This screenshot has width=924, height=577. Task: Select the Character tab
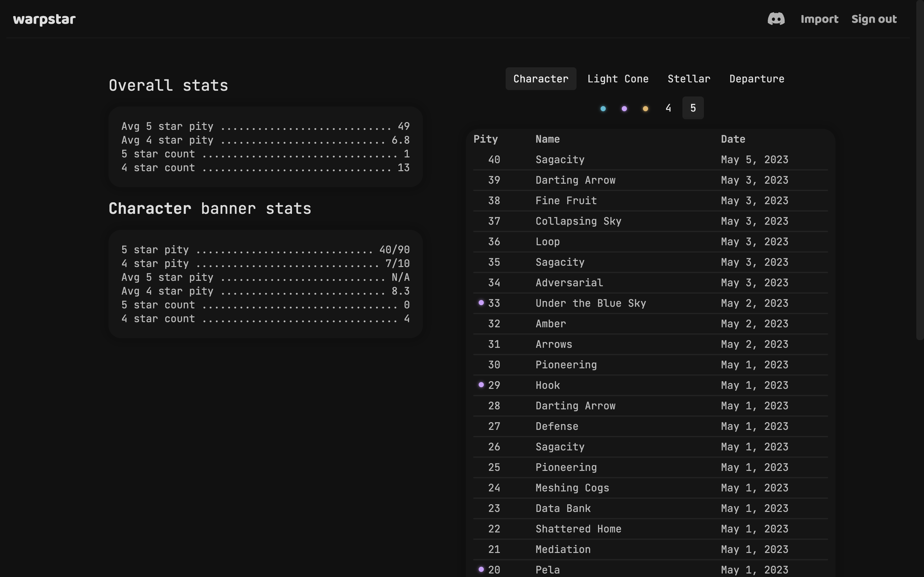(541, 79)
